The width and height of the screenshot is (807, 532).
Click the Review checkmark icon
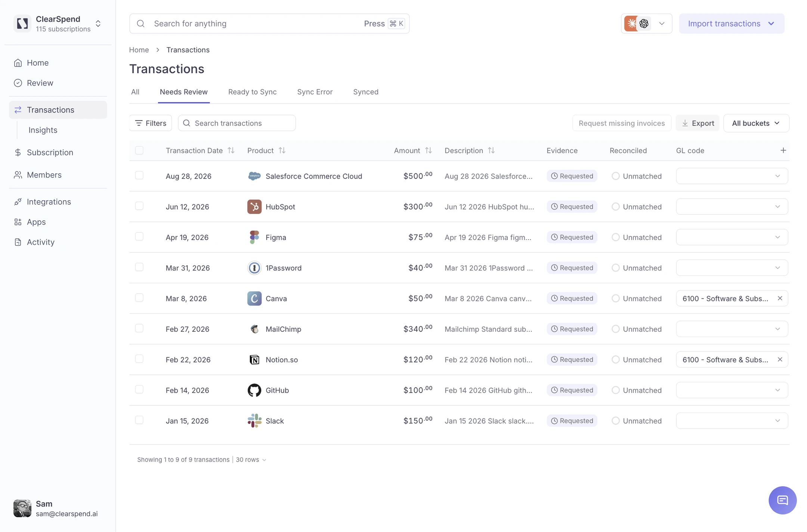[18, 83]
